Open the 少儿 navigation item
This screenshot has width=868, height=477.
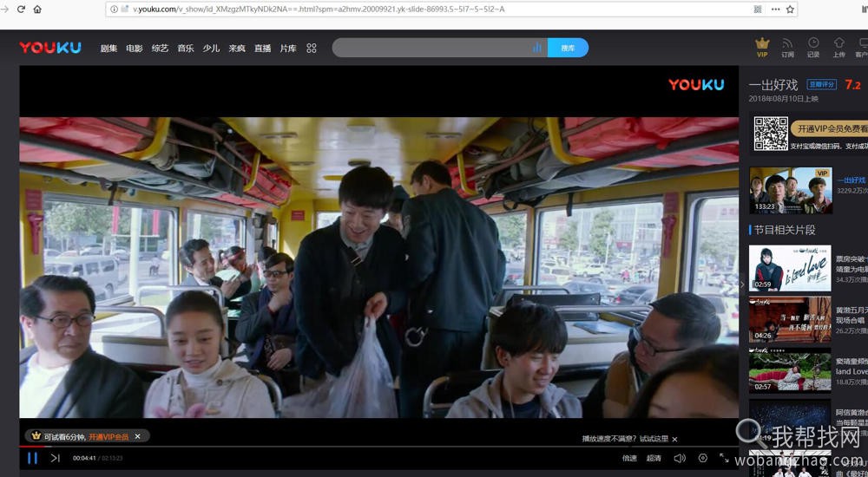point(211,49)
